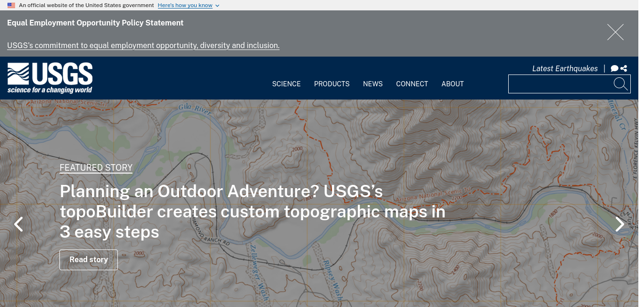Image resolution: width=644 pixels, height=307 pixels.
Task: Click the Latest Earthquakes link
Action: [565, 68]
